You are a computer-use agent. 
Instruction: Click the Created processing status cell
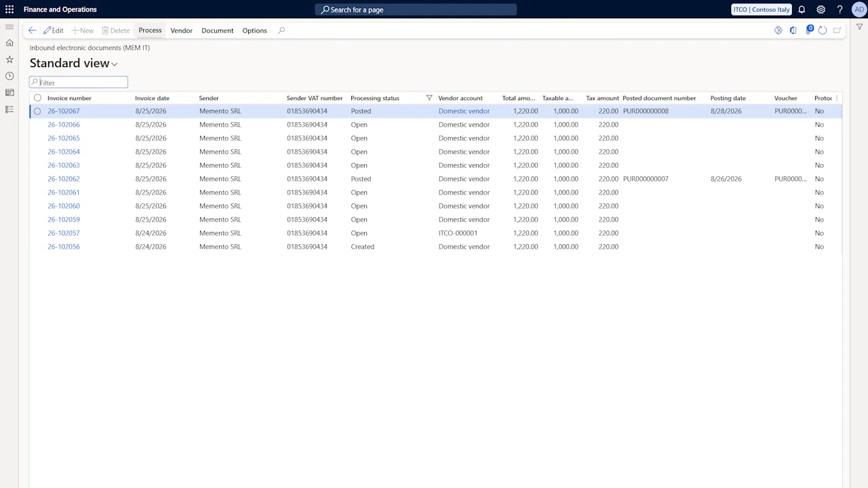point(363,247)
